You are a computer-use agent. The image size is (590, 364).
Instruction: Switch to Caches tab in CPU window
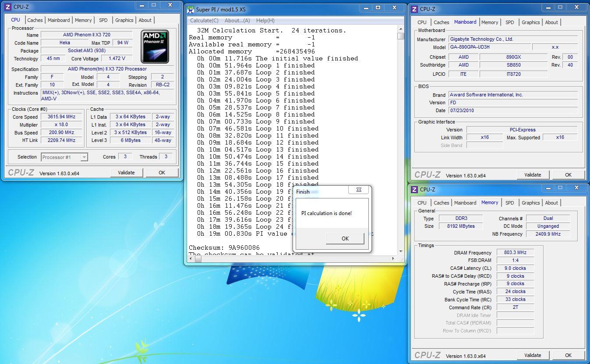pyautogui.click(x=35, y=20)
